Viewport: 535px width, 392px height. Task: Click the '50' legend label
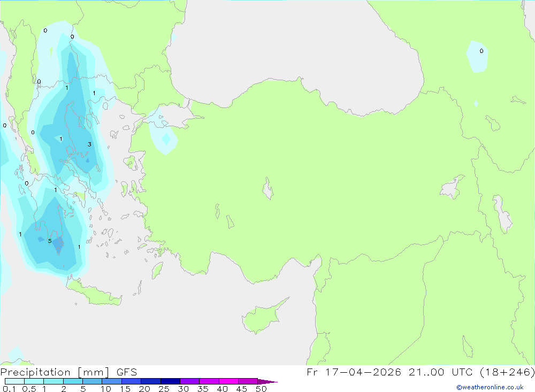point(261,389)
